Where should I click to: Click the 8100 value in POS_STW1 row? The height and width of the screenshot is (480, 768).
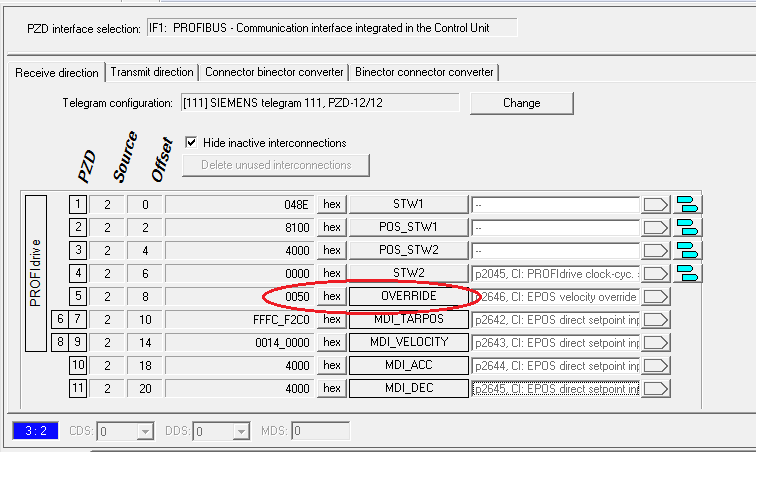click(297, 228)
